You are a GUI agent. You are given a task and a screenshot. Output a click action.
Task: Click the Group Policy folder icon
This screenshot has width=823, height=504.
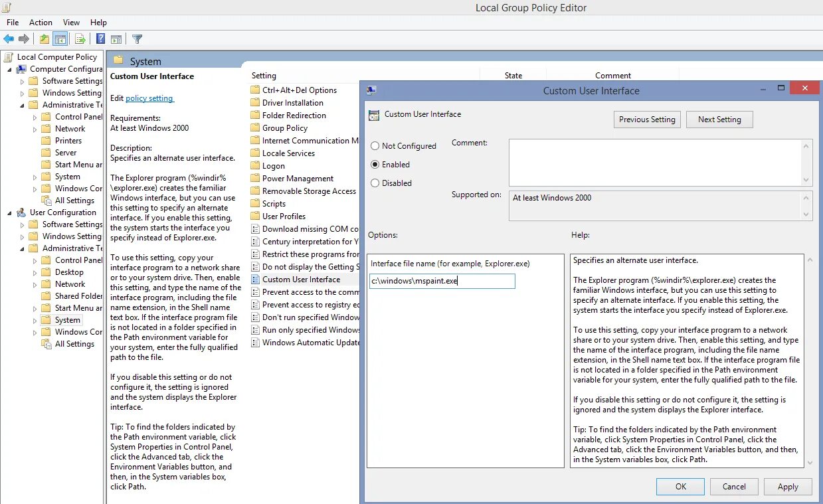pos(255,128)
